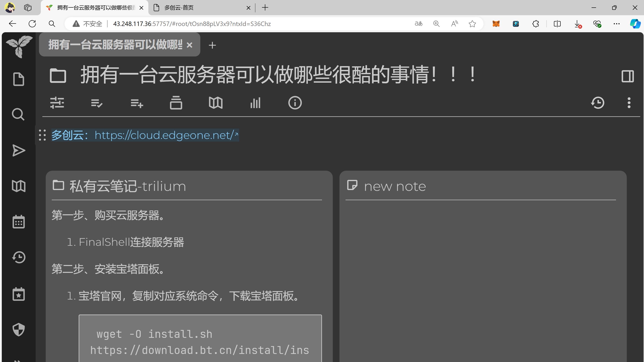Open Basic Properties ribbon tab

tap(57, 103)
